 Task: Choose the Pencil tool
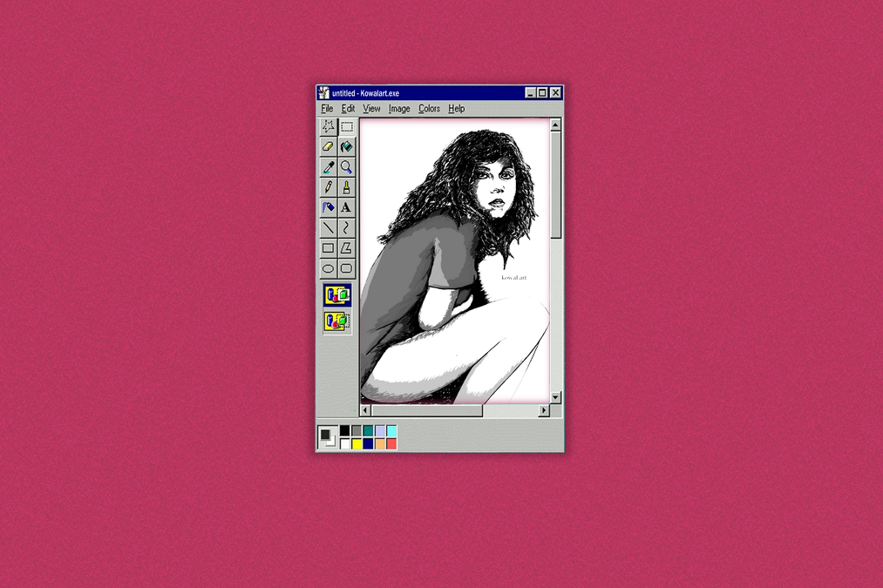point(328,186)
